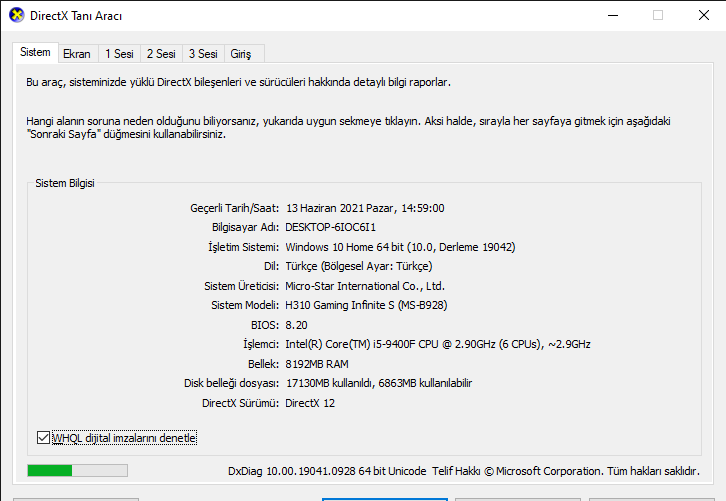This screenshot has width=726, height=501.
Task: Close the DirectX Tanı Aracı window
Action: click(x=704, y=15)
